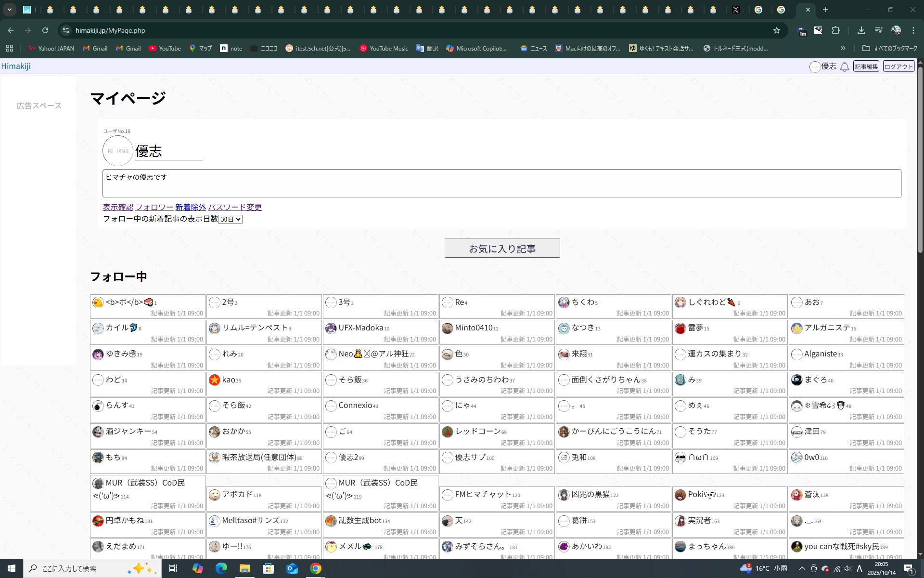Open Chrome extensions puzzle icon
Screen dimensions: 924x578
pos(835,30)
